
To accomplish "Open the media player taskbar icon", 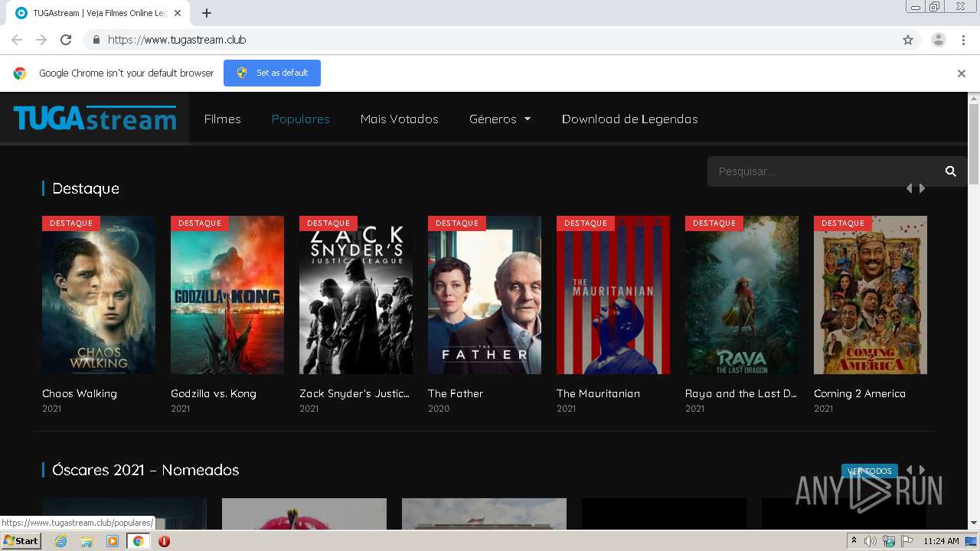I will point(113,541).
